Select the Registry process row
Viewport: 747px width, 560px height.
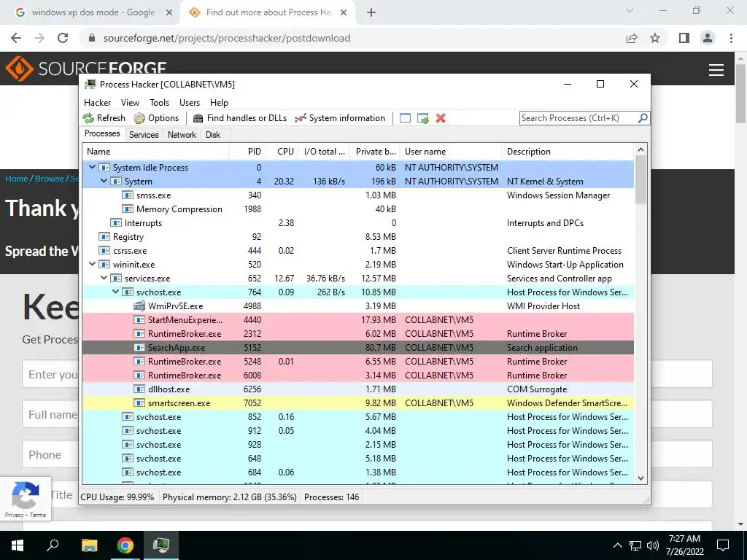tap(358, 237)
